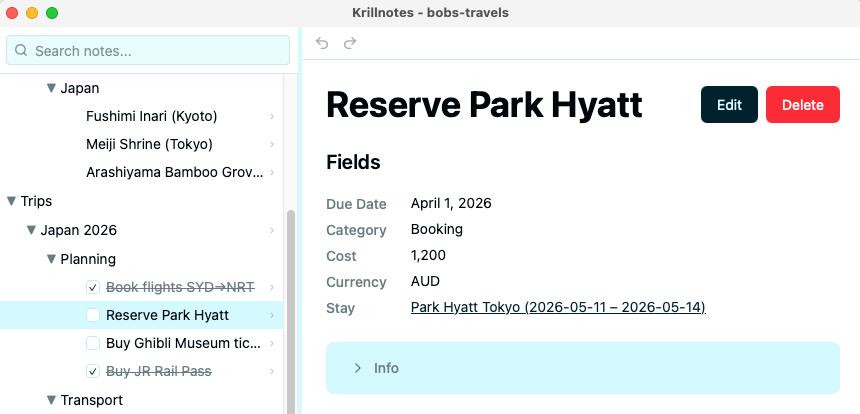
Task: Click the Edit button
Action: (x=729, y=105)
